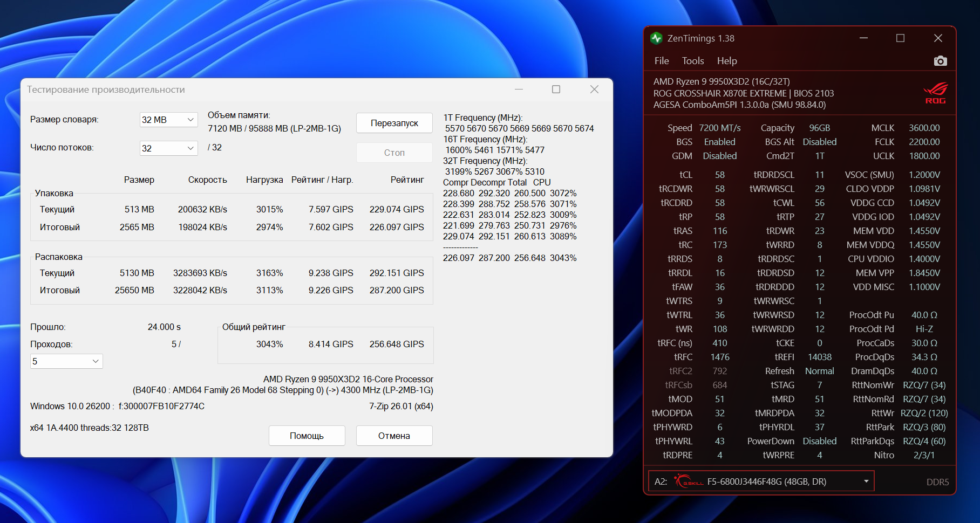Click the elapsed time 24.000 s
The width and height of the screenshot is (980, 523).
164,327
